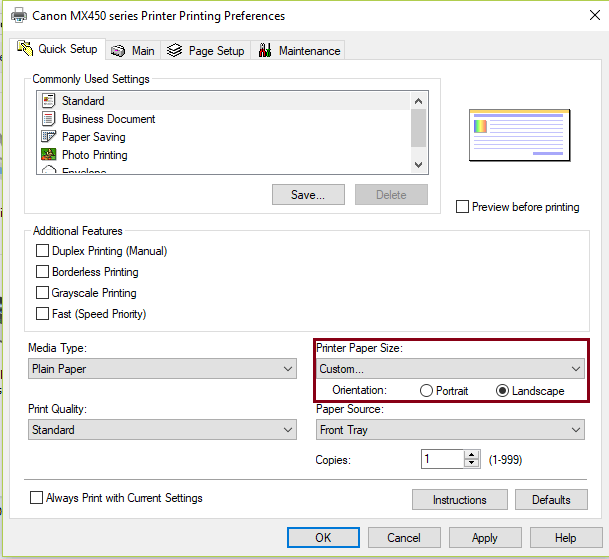
Task: Click the Cancel button
Action: click(404, 538)
